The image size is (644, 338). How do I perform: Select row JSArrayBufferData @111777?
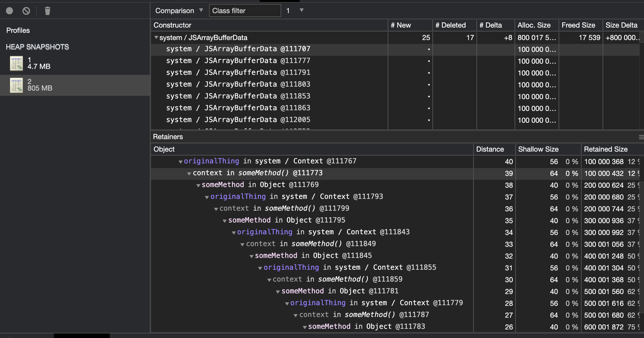point(395,61)
